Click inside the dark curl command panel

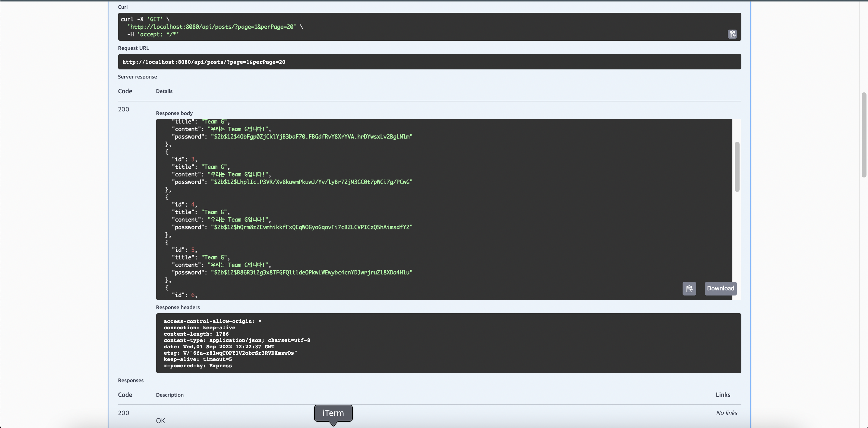pyautogui.click(x=404, y=27)
